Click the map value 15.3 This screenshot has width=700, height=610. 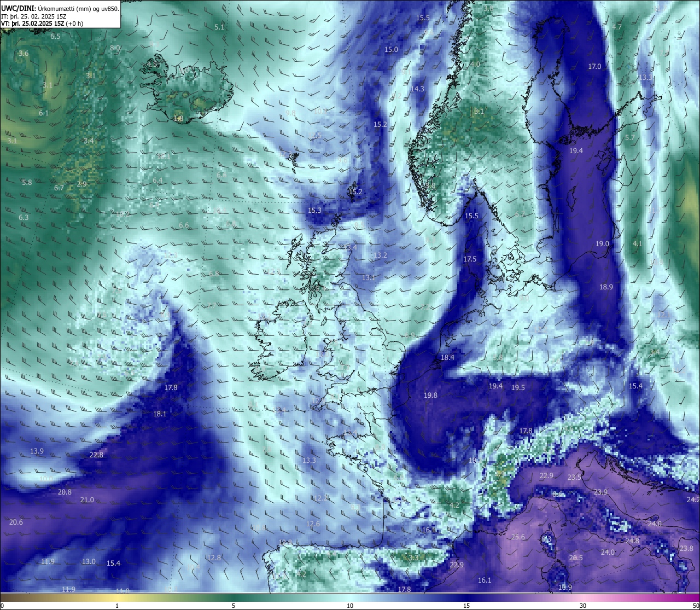coord(314,211)
